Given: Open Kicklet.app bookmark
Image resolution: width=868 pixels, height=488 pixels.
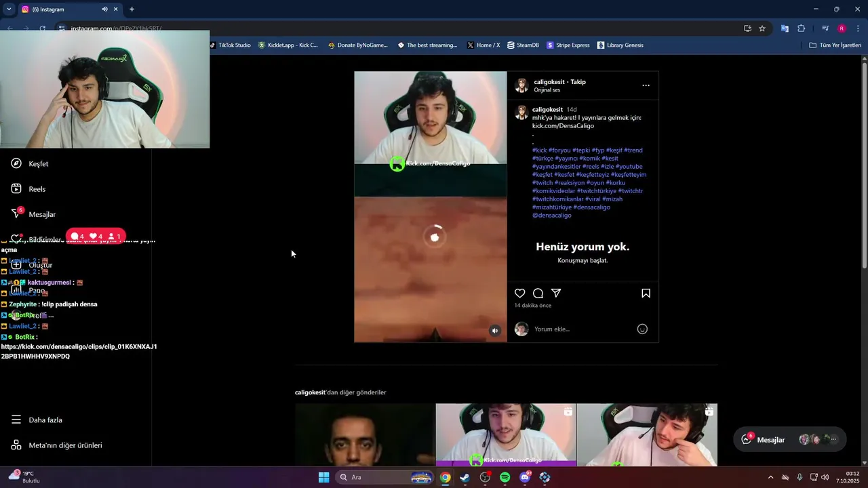Looking at the screenshot, I should 288,45.
